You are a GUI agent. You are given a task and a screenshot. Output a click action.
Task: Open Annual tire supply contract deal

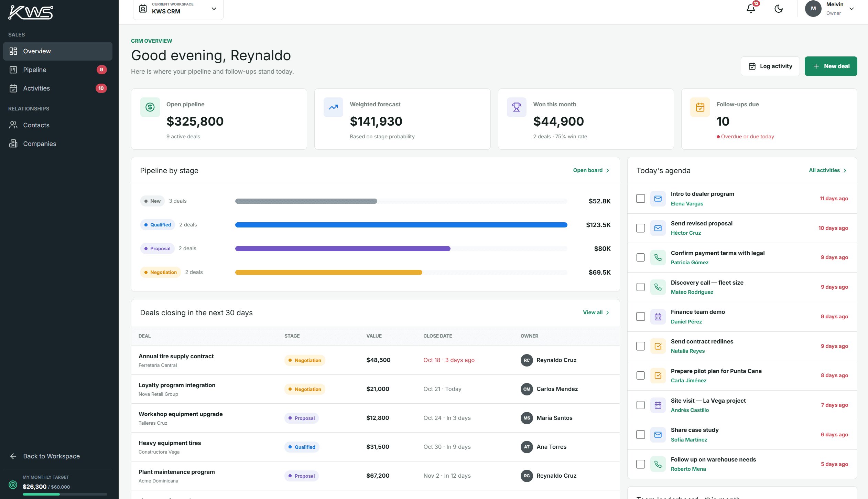coord(176,356)
